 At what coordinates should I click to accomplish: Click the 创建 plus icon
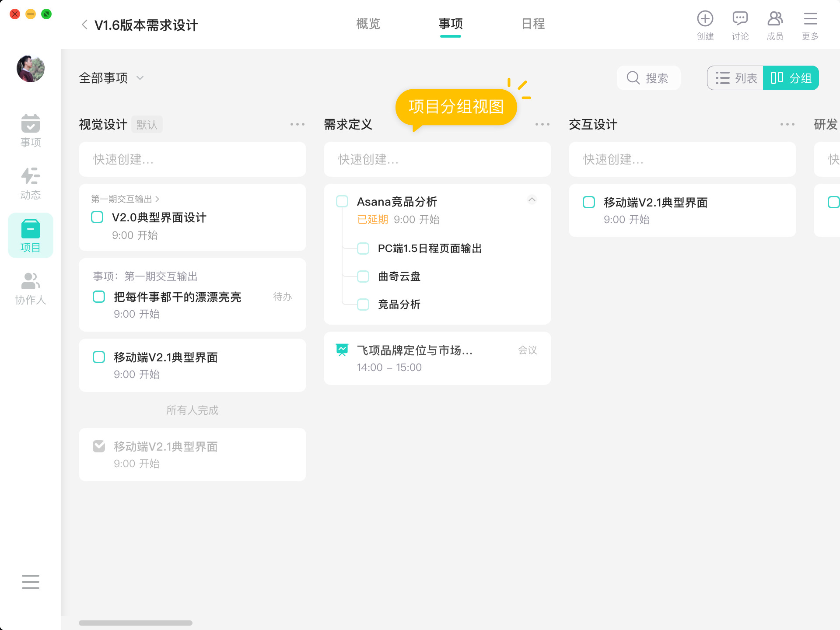tap(705, 19)
